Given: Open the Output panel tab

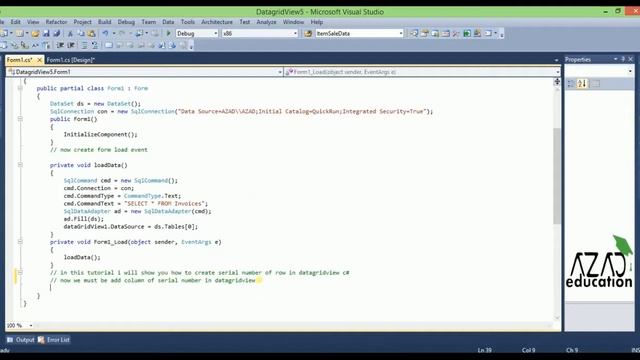Looking at the screenshot, I should pyautogui.click(x=21, y=340).
